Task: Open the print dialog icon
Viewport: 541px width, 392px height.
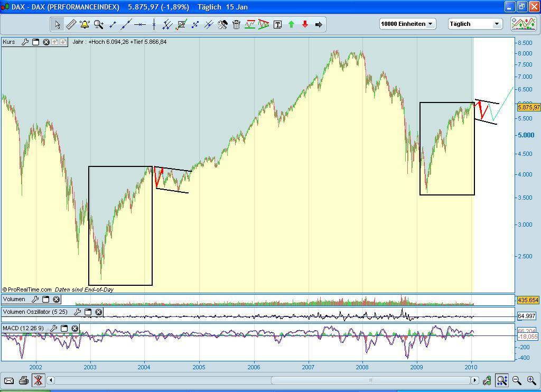Action: (x=23, y=380)
